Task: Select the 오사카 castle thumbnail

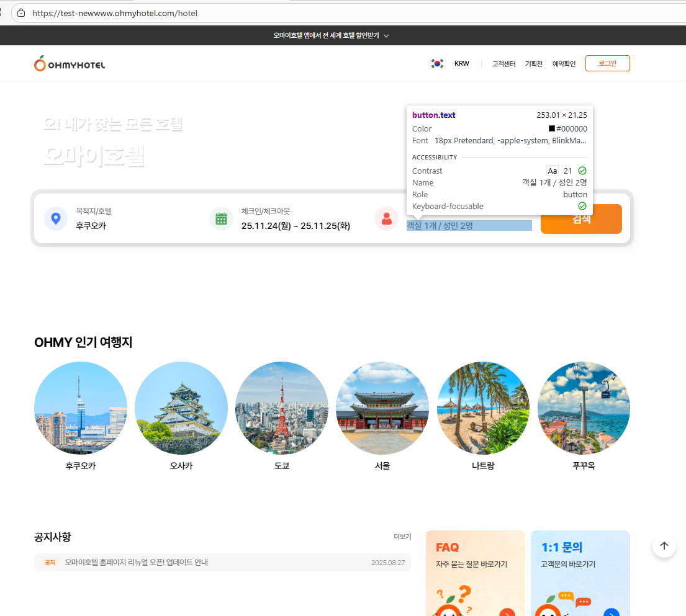Action: (181, 408)
